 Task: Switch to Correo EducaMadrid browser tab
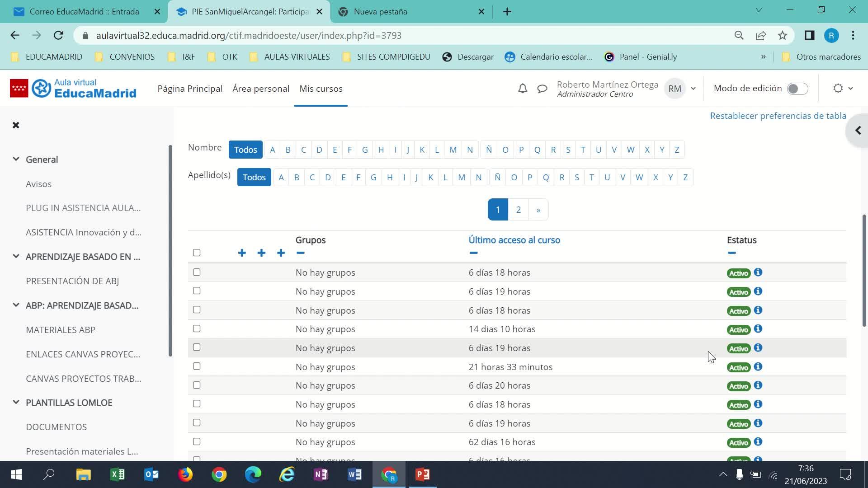point(84,12)
